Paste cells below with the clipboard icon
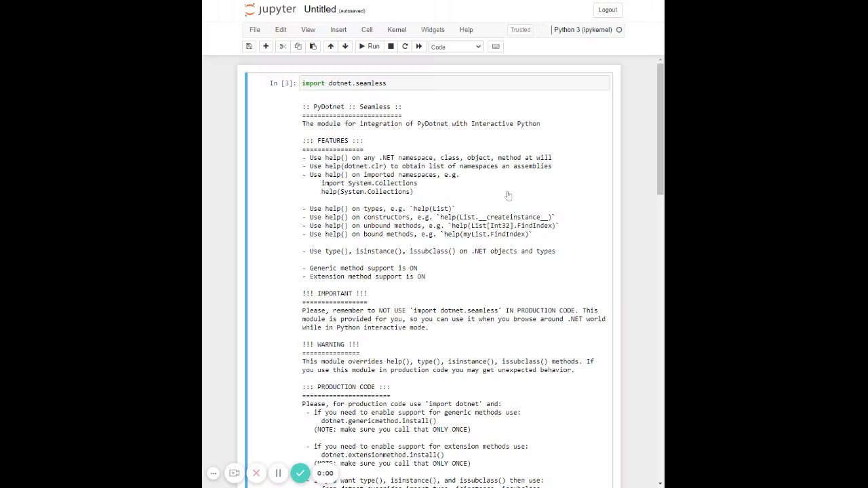This screenshot has width=868, height=488. (313, 47)
